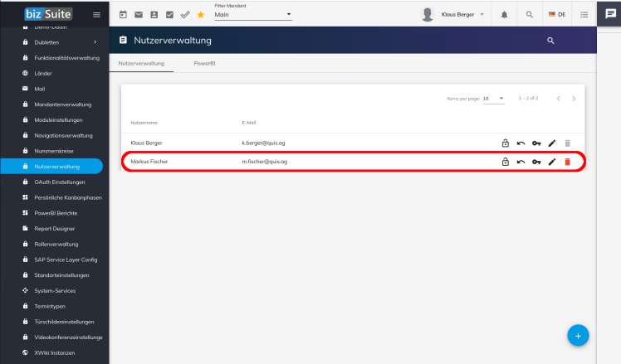Open the contacts icon in top toolbar

[154, 15]
